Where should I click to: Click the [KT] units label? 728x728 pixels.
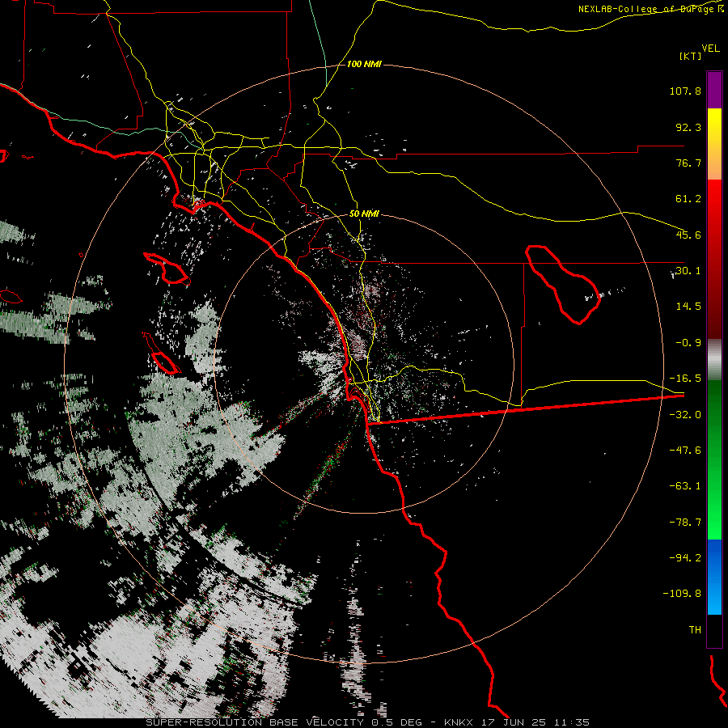691,56
